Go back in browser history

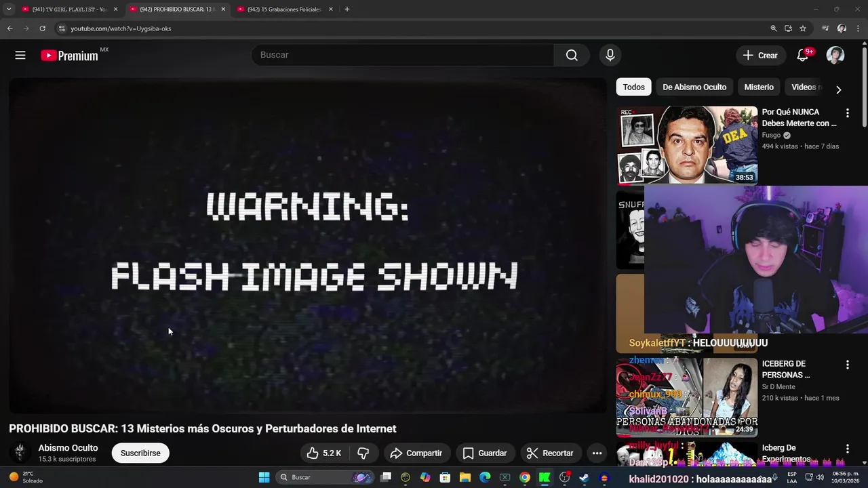[9, 28]
